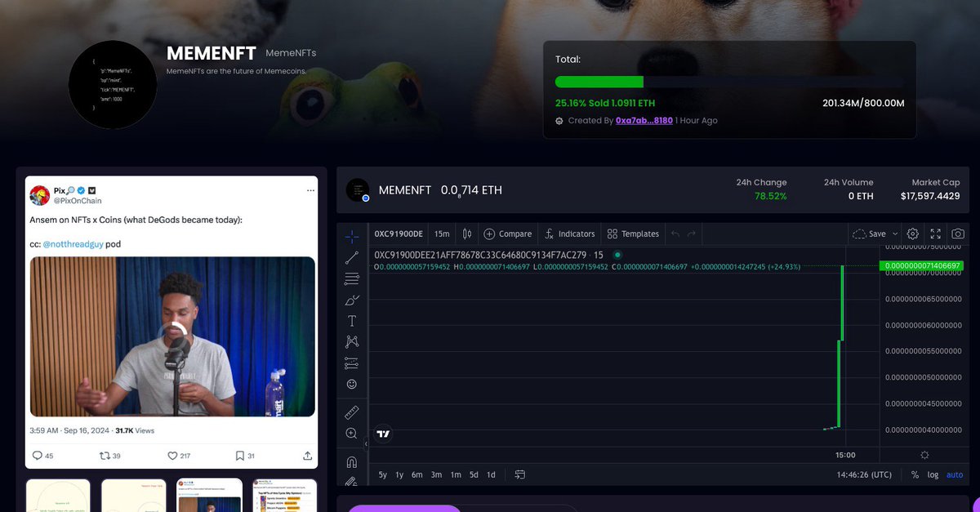The width and height of the screenshot is (980, 512).
Task: Save the chart layout
Action: pos(869,234)
